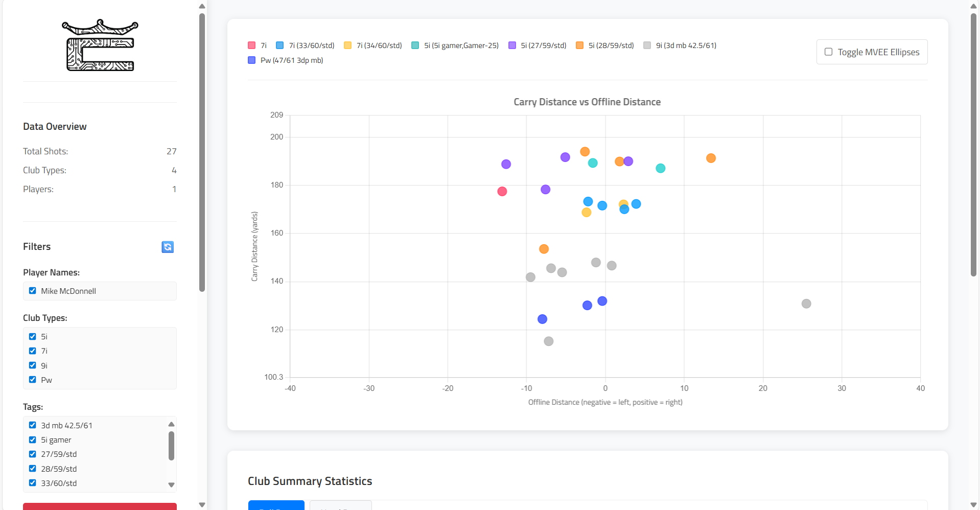Switch to the highlighted blue statistics tab
The width and height of the screenshot is (980, 510).
coord(276,506)
